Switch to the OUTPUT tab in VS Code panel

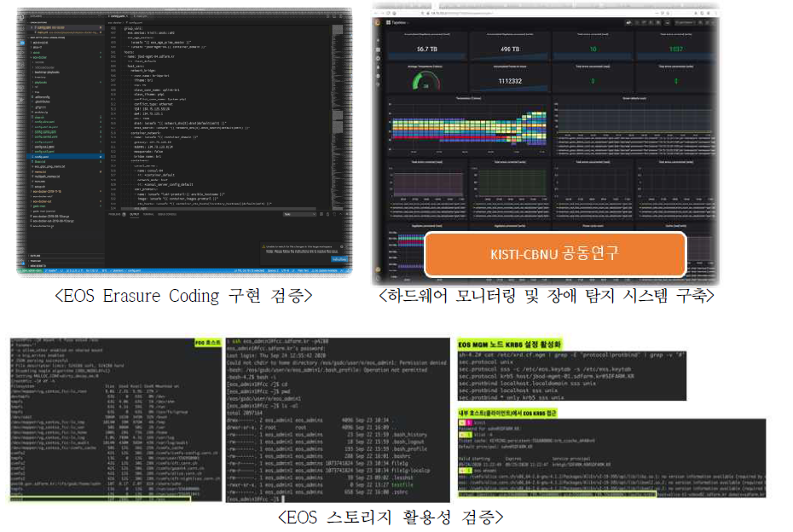(x=135, y=215)
